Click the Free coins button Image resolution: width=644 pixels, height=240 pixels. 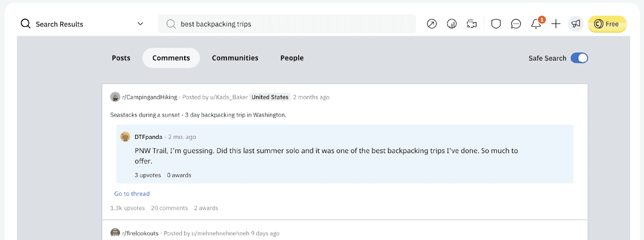607,24
